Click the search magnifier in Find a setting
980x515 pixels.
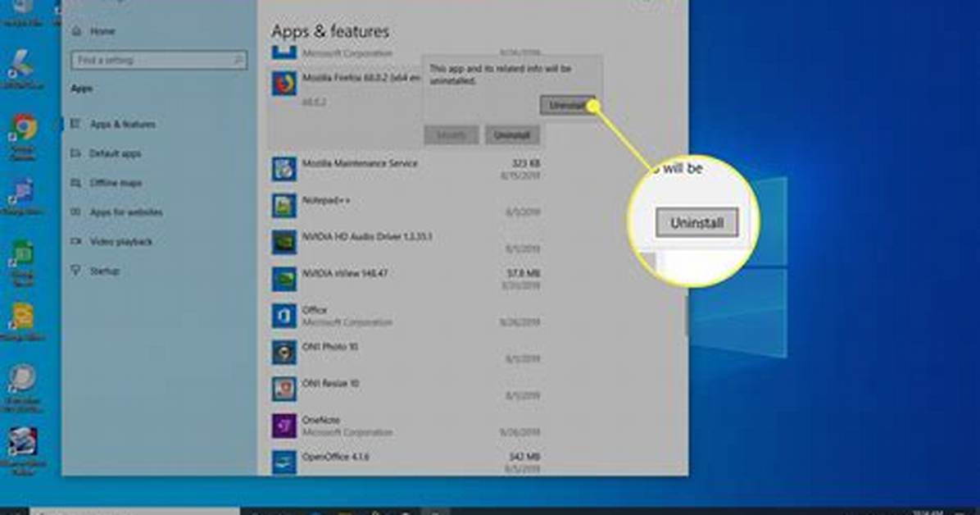(238, 60)
